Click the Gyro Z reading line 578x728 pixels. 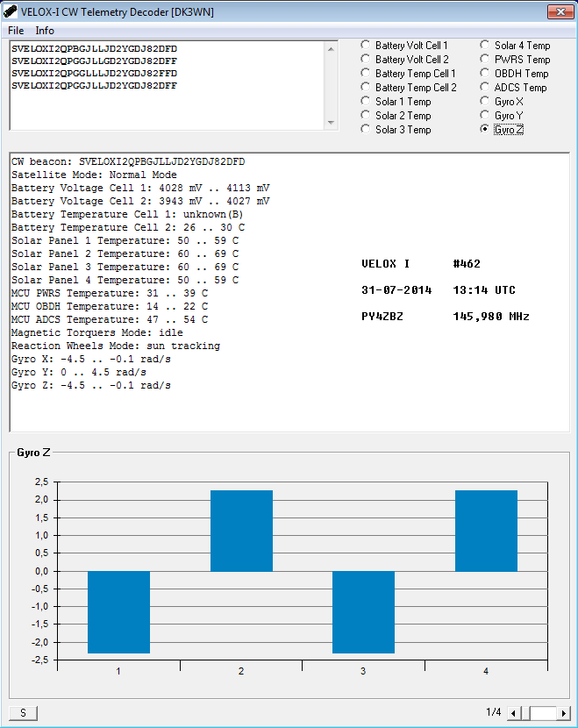click(x=91, y=385)
